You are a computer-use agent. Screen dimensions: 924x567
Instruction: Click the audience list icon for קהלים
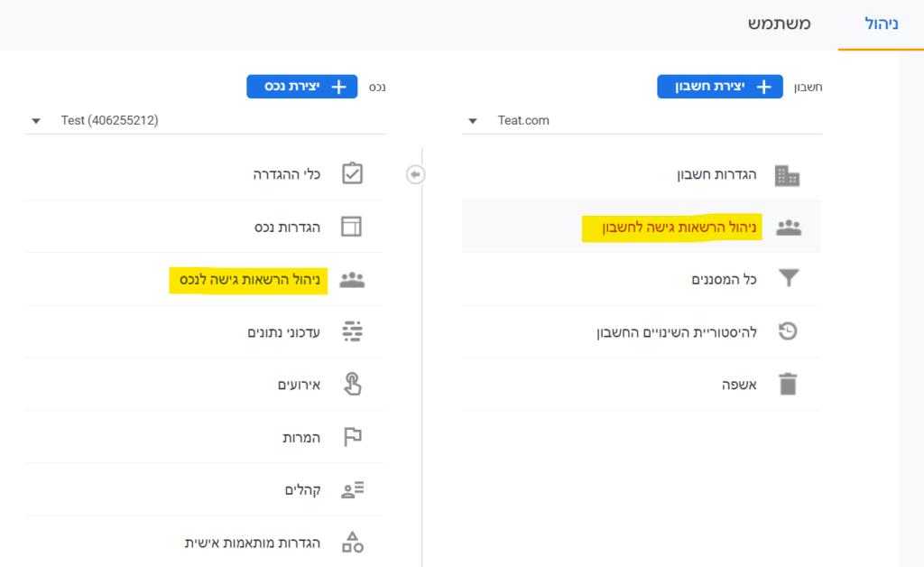pyautogui.click(x=353, y=489)
